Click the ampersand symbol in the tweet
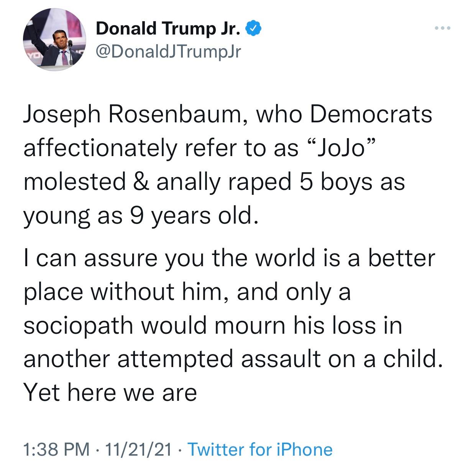Image resolution: width=476 pixels, height=471 pixels. (x=141, y=181)
